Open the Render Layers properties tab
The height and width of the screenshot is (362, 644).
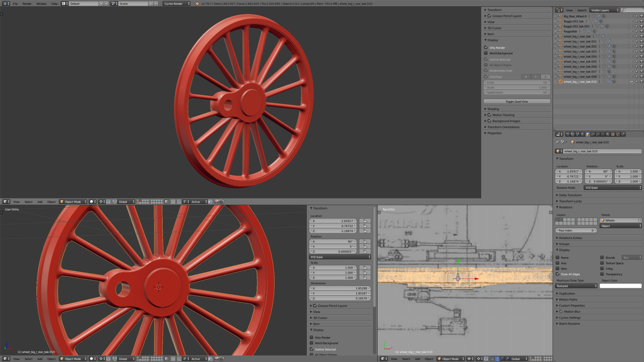(x=573, y=134)
